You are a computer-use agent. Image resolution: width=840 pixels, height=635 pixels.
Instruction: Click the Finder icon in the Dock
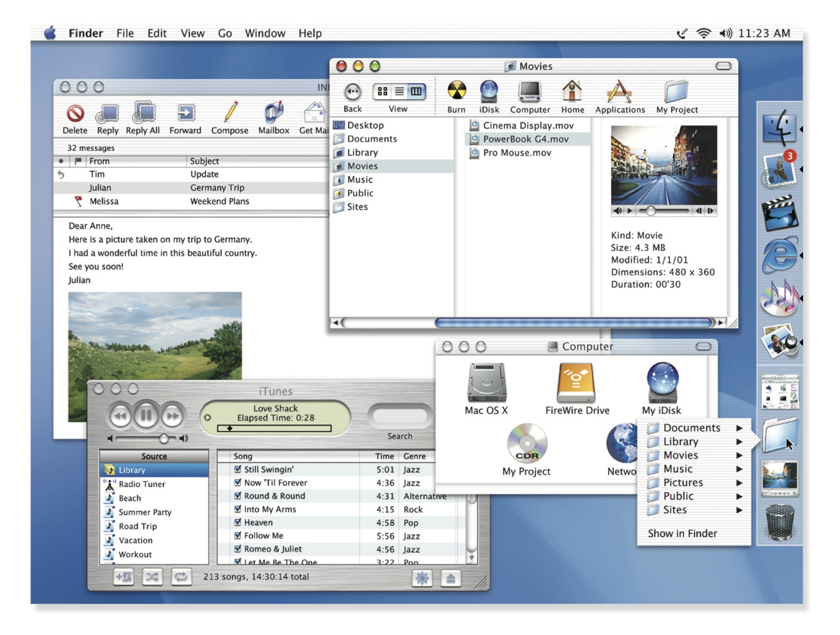pyautogui.click(x=779, y=127)
